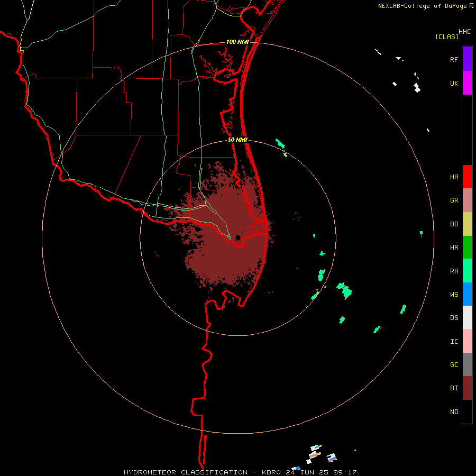The width and height of the screenshot is (476, 476).
Task: Select the BD yellow legend block
Action: (467, 224)
